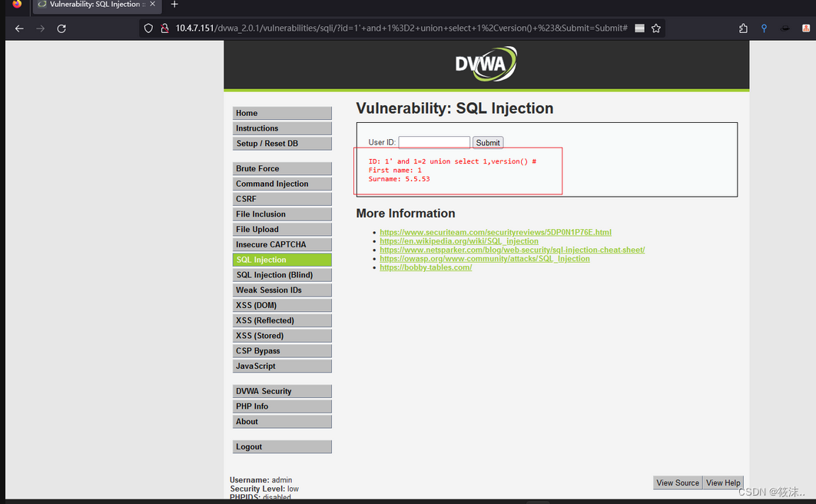Open Setup / Reset DB

(282, 143)
